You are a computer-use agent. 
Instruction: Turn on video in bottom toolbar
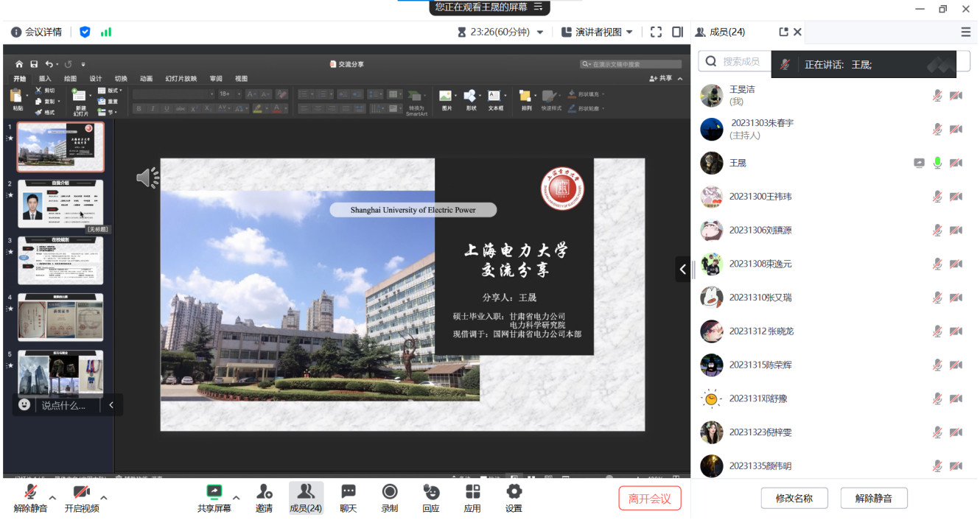pyautogui.click(x=81, y=499)
